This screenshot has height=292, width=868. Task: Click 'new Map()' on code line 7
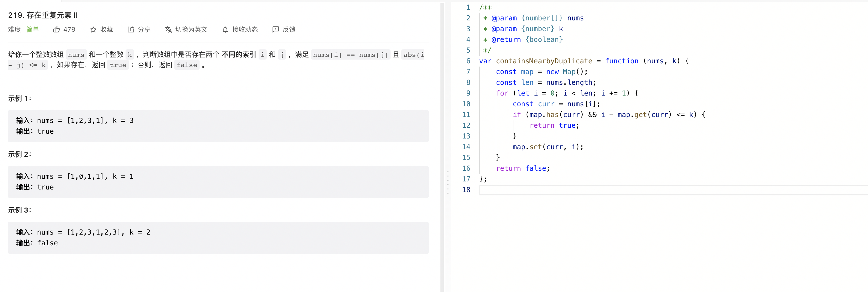[x=567, y=72]
